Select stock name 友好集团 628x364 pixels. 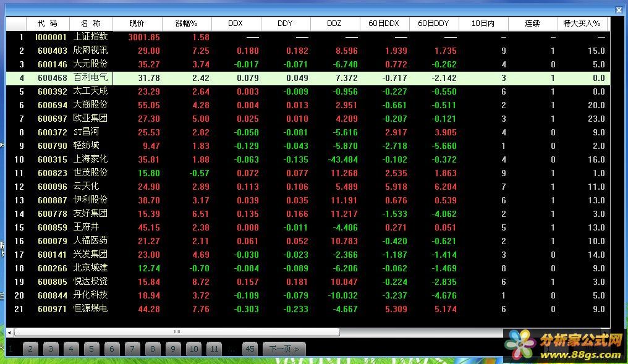[90, 213]
